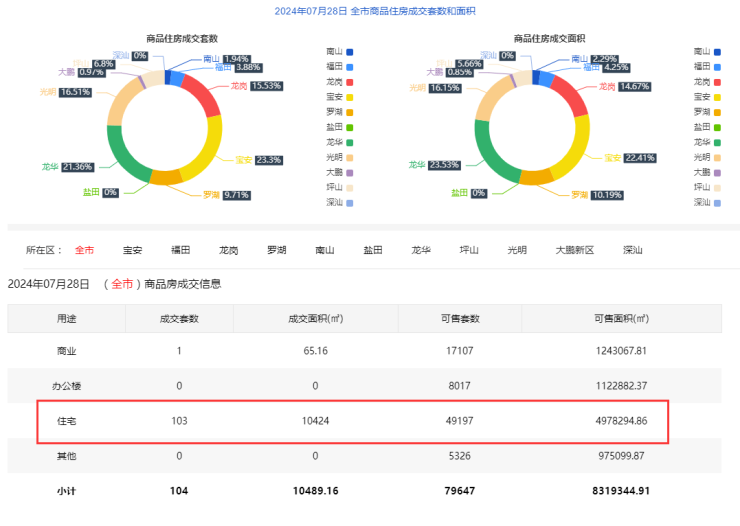
Task: Click the 可售面积(㎡) column header
Action: click(x=620, y=319)
